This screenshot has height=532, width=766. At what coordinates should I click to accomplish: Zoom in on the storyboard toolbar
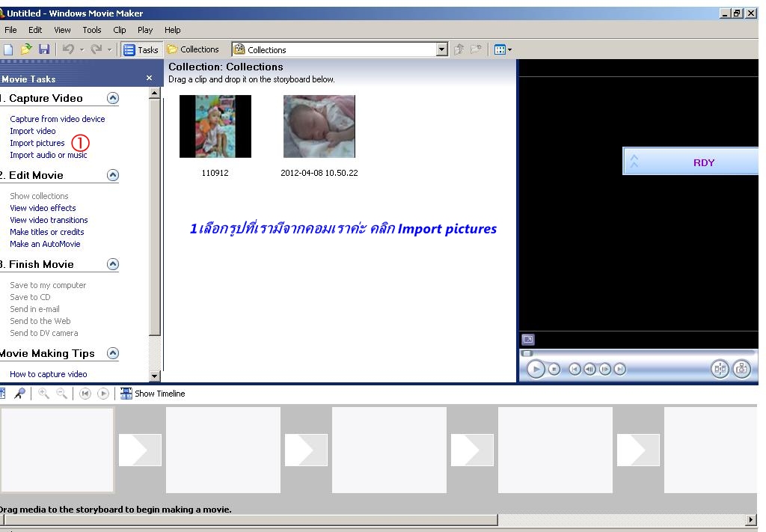[43, 394]
